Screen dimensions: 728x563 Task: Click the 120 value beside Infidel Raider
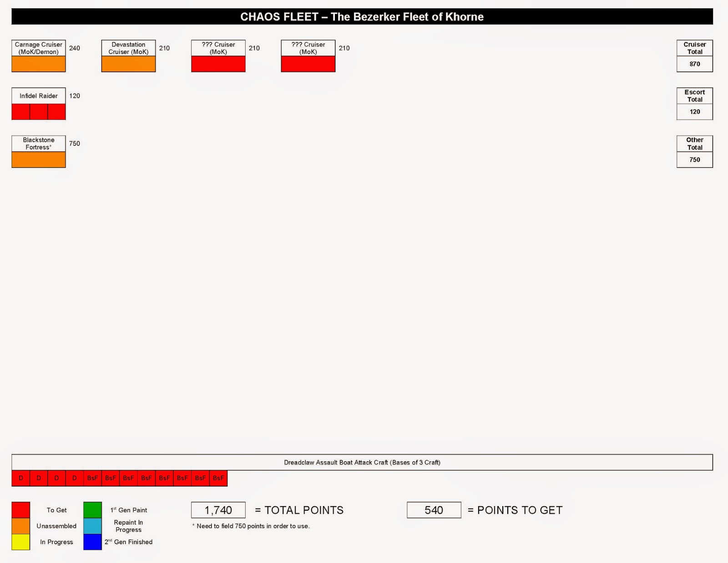coord(75,96)
